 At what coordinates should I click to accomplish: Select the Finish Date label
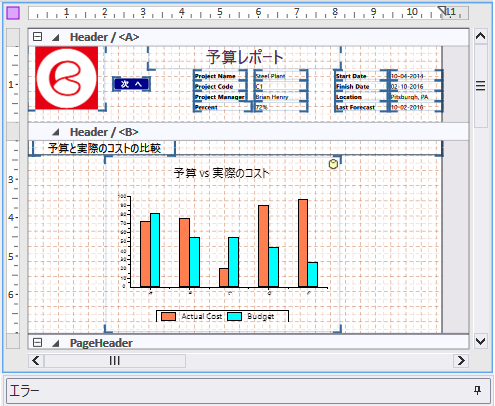click(361, 86)
